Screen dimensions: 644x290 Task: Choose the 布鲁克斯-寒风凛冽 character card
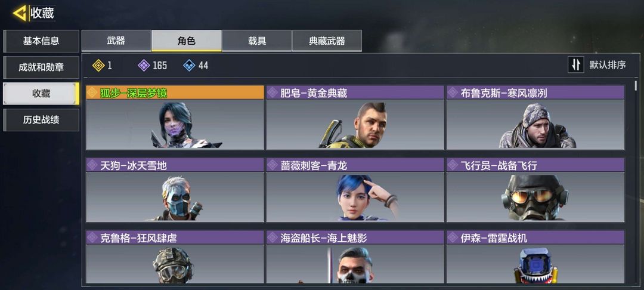(x=535, y=118)
